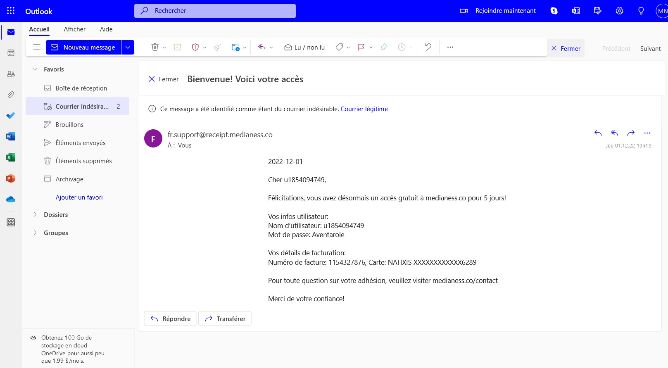668x368 pixels.
Task: Open OneDrive cloud icon in left rail
Action: [x=11, y=199]
